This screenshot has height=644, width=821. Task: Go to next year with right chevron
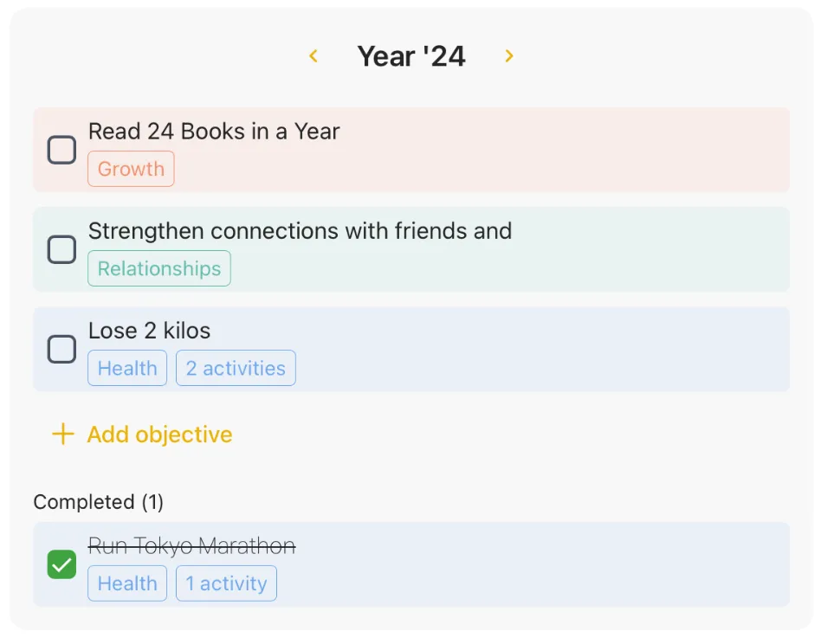(509, 56)
